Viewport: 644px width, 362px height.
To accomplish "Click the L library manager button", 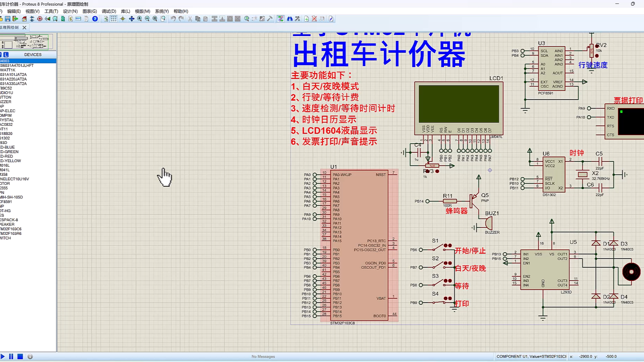I will (x=6, y=55).
